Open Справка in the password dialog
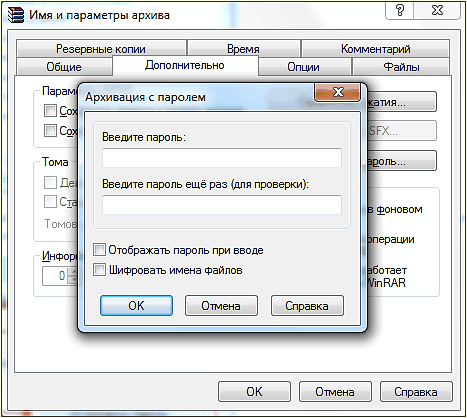This screenshot has width=467, height=418. pyautogui.click(x=307, y=306)
